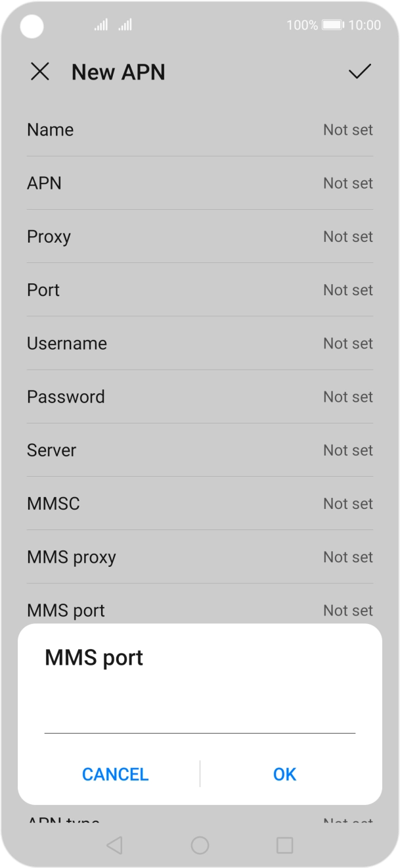Tap the checkmark to save the APN

(359, 72)
